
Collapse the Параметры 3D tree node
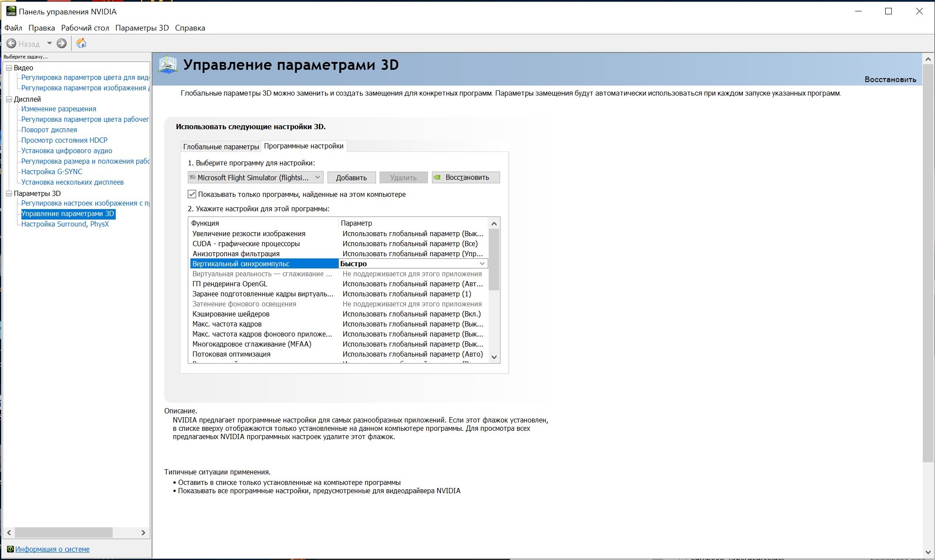coord(8,193)
